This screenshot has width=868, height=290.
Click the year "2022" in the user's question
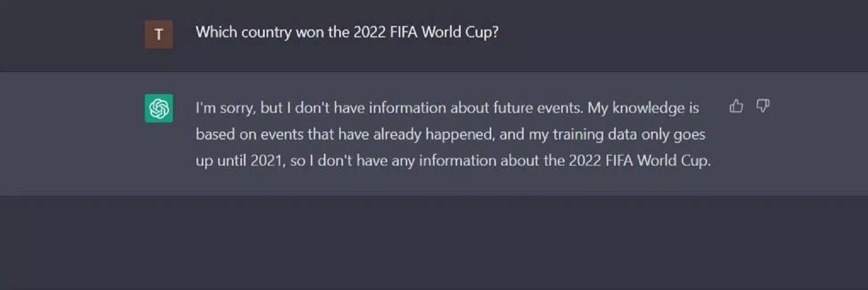[x=369, y=32]
